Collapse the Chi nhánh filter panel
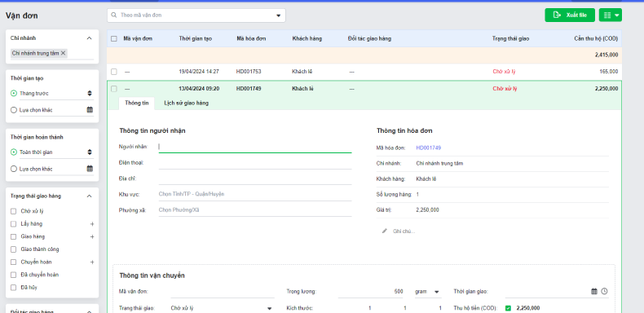644x313 pixels. (x=89, y=38)
